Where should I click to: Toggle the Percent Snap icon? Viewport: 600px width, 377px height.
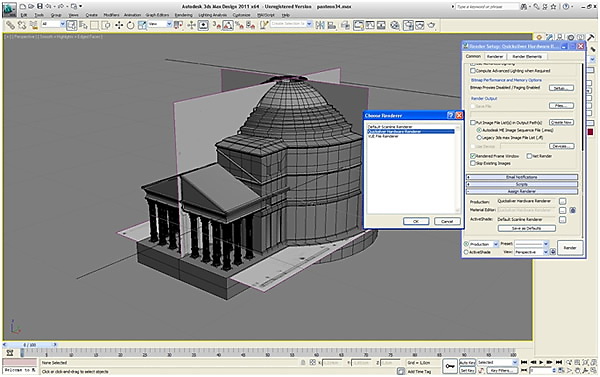click(x=240, y=25)
